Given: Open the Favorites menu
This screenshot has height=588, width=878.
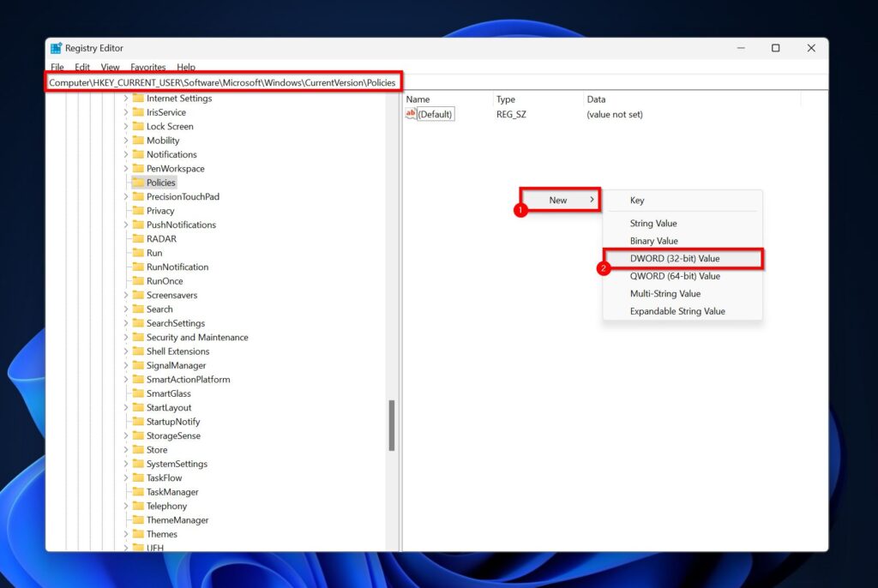Looking at the screenshot, I should (x=147, y=67).
